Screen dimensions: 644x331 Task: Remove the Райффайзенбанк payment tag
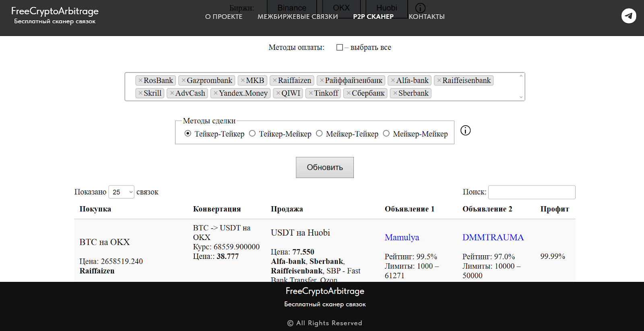point(322,81)
